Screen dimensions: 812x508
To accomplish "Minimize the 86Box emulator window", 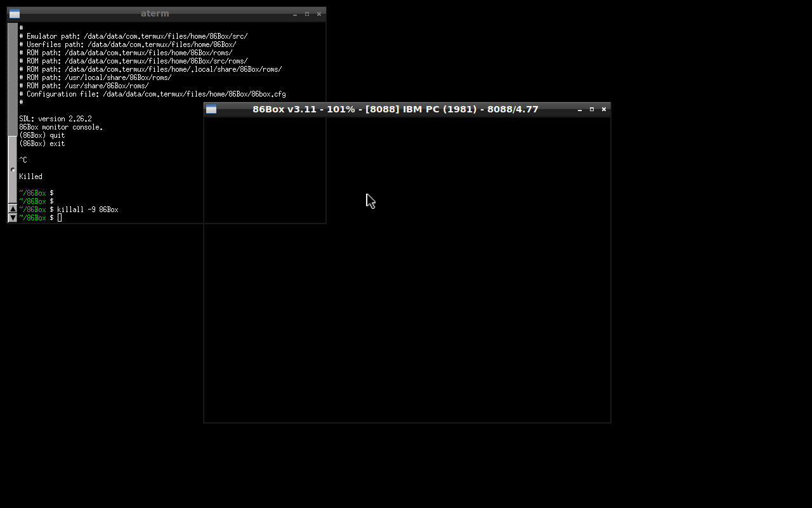I will point(580,109).
